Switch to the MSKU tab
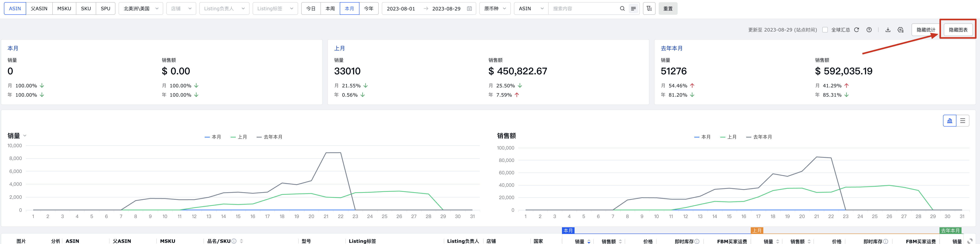 (x=64, y=8)
